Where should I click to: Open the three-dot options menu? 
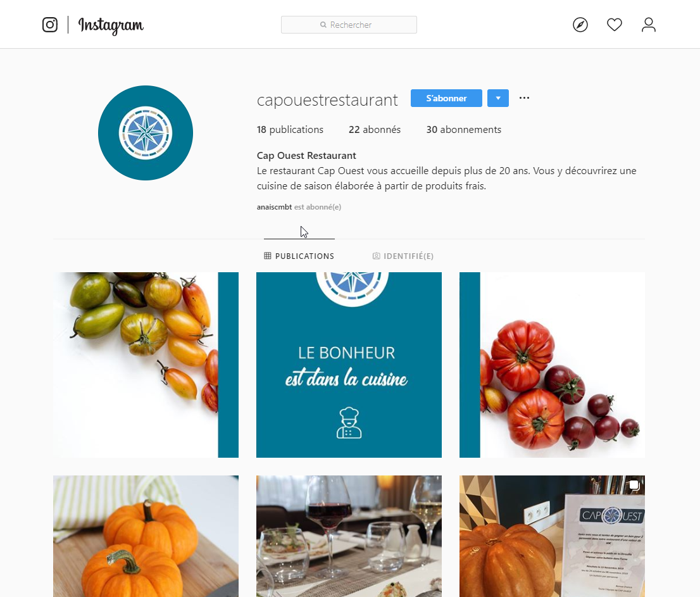[524, 97]
